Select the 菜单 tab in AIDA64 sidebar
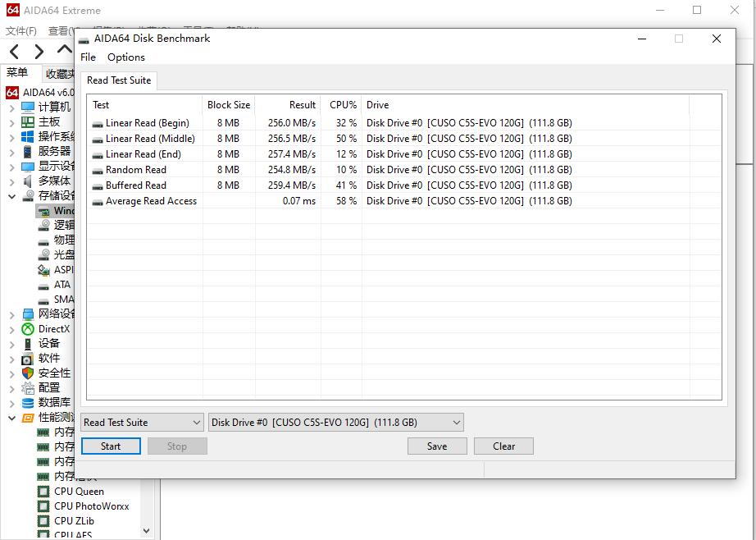Screen dimensions: 756x540 (17, 73)
